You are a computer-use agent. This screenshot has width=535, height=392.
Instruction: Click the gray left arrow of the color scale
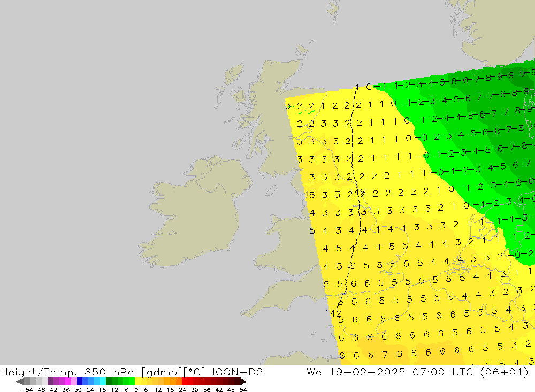coord(19,382)
